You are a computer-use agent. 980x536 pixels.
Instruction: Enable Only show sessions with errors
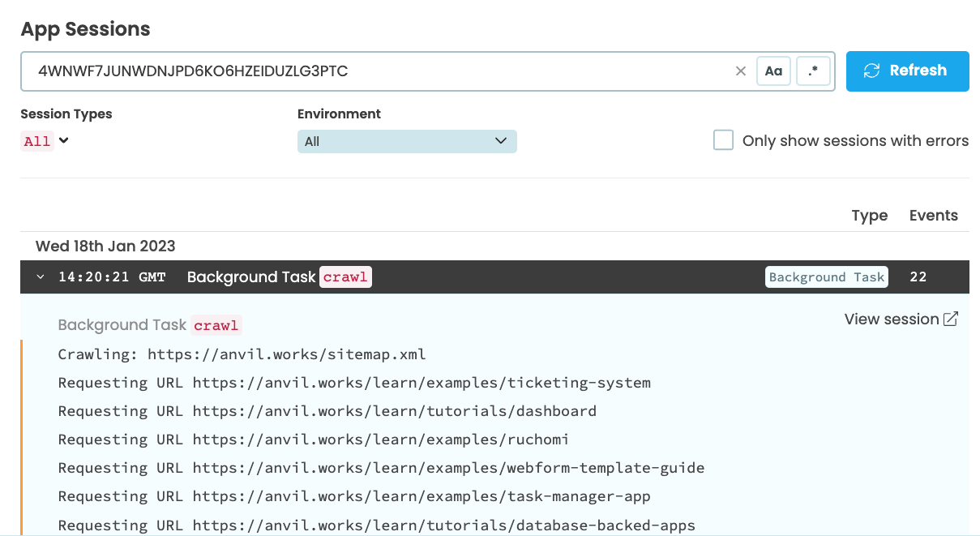723,140
